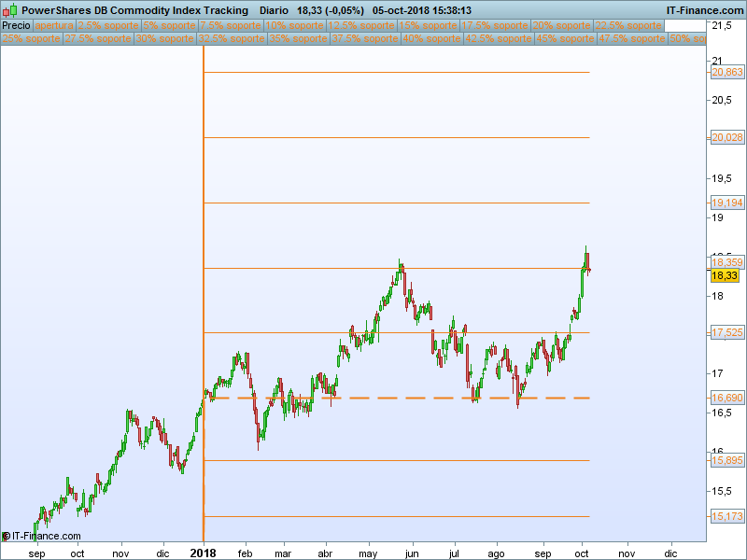Click the 15,5 tick on the price axis
Viewport: 747px width, 560px height.
(721, 491)
